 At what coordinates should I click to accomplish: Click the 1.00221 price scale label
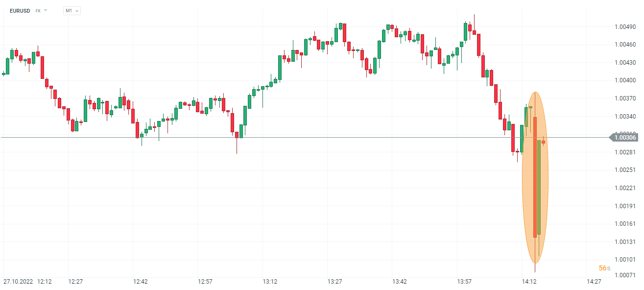[x=625, y=188]
